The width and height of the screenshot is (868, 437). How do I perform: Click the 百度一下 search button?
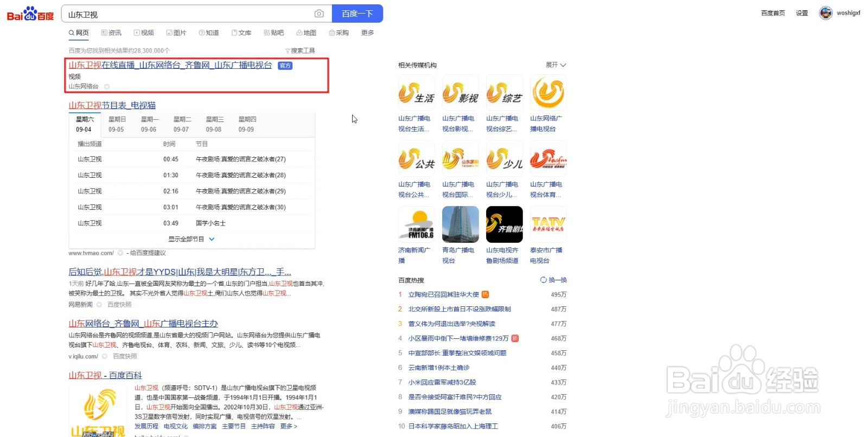click(358, 14)
